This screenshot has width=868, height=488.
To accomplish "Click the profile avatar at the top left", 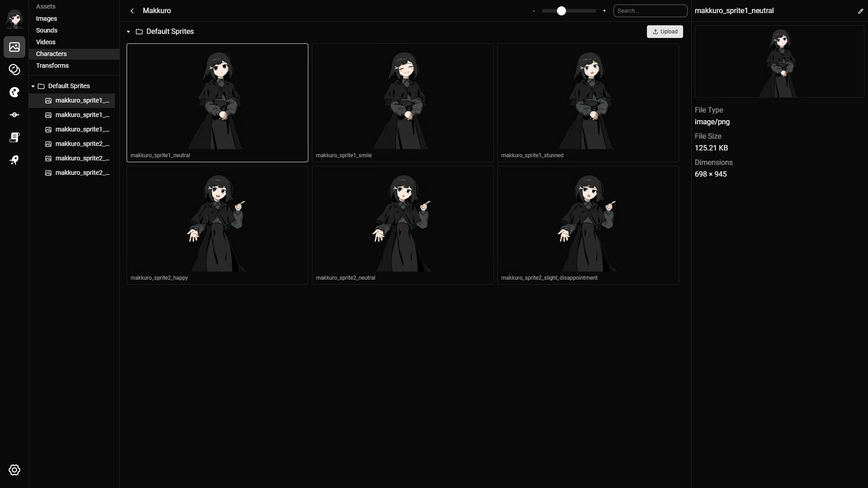I will [x=14, y=19].
